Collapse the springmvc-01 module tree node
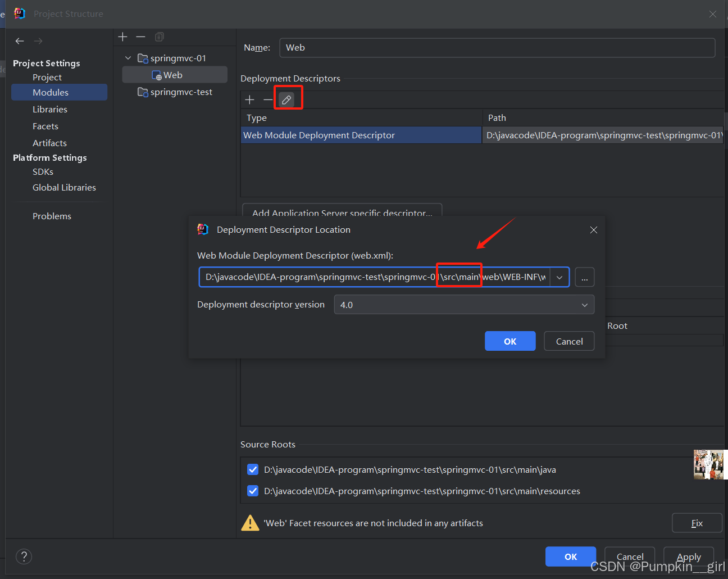Viewport: 728px width, 579px height. pyautogui.click(x=128, y=58)
